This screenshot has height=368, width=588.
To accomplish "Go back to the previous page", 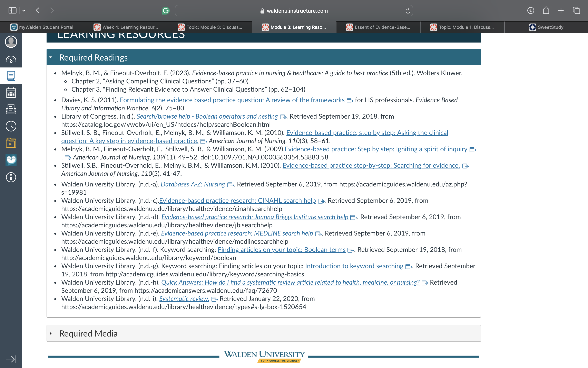I will point(37,10).
